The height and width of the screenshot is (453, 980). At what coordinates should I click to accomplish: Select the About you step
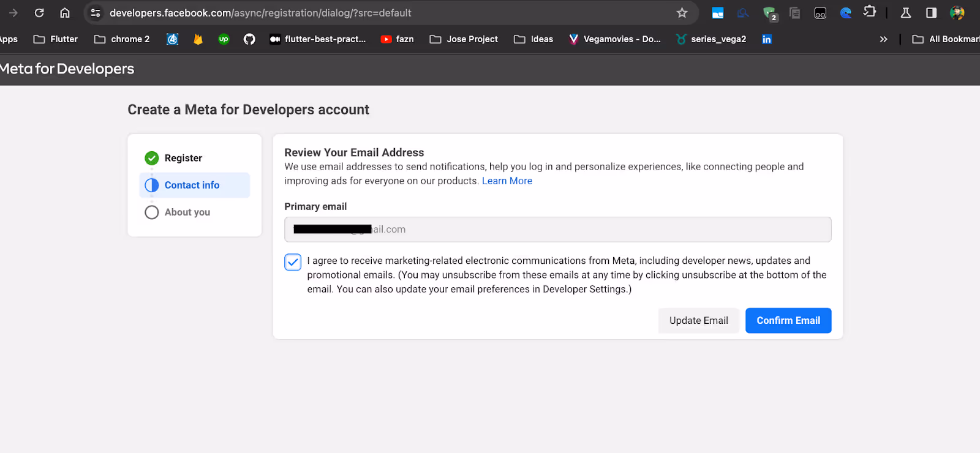pos(195,212)
